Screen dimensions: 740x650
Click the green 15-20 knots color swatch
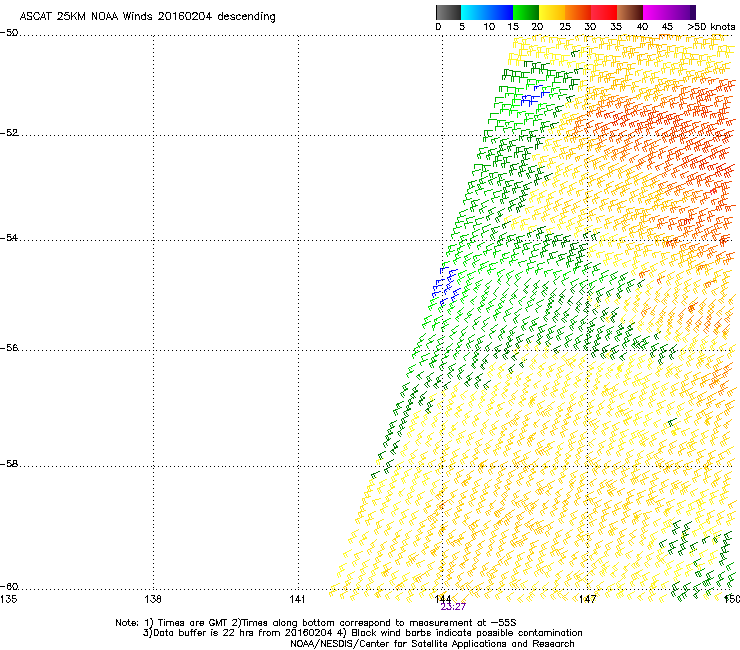(526, 12)
